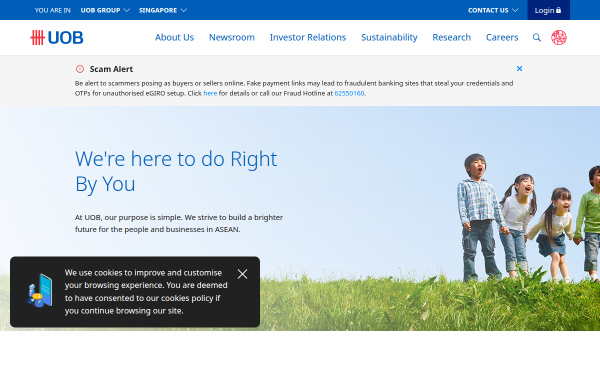Dismiss the Scam Alert banner
The image size is (600, 375).
coord(519,68)
